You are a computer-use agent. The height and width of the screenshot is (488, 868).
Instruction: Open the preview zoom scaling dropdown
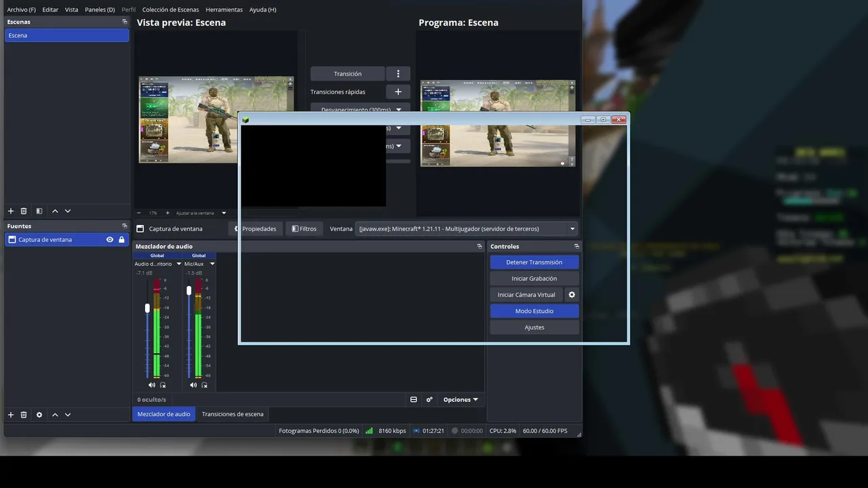(201, 213)
